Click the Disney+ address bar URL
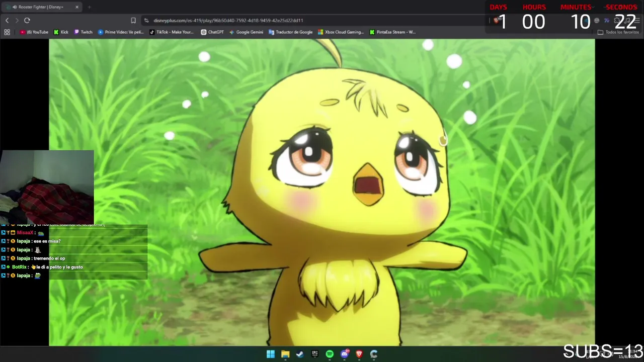The width and height of the screenshot is (644, 362). 228,21
